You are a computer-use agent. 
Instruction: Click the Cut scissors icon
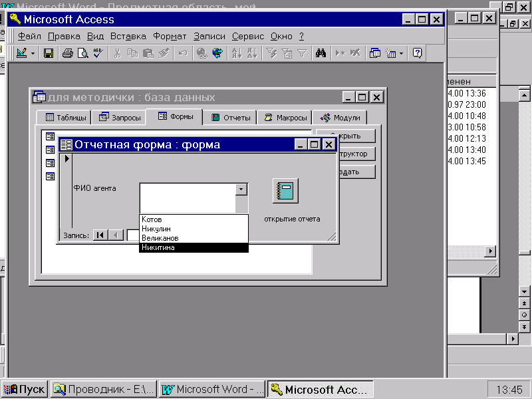118,53
